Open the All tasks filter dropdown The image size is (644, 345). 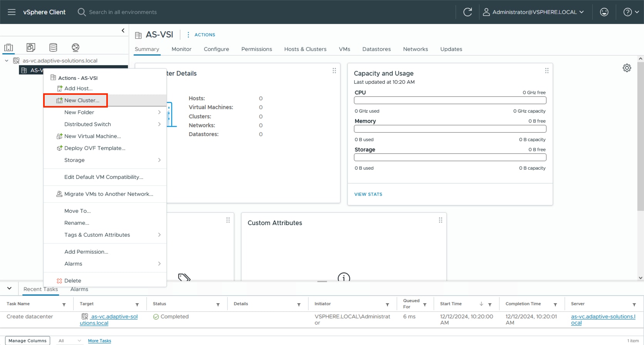69,341
